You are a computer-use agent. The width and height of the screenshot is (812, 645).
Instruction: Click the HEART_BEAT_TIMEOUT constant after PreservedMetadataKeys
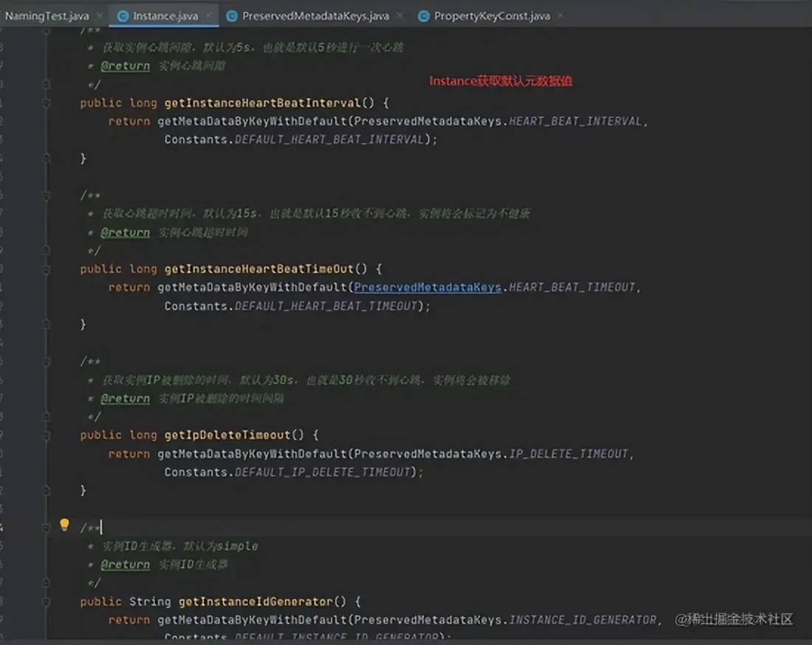[571, 287]
